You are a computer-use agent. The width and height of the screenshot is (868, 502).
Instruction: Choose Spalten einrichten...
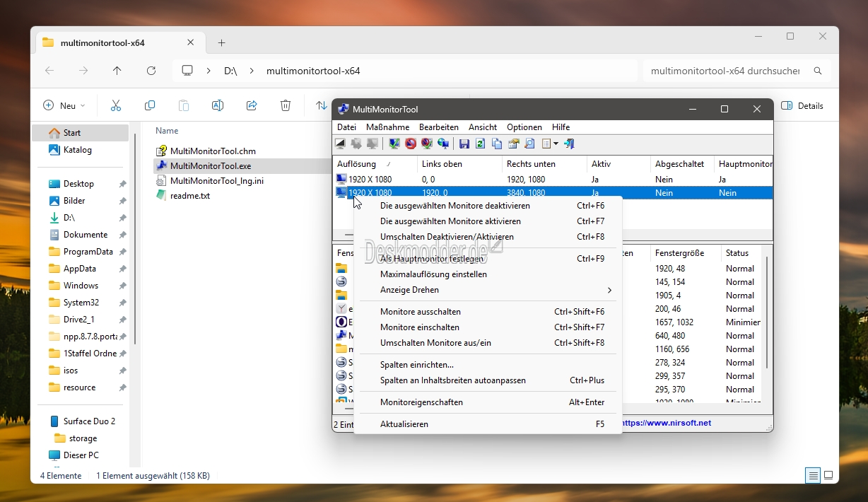coord(488,365)
